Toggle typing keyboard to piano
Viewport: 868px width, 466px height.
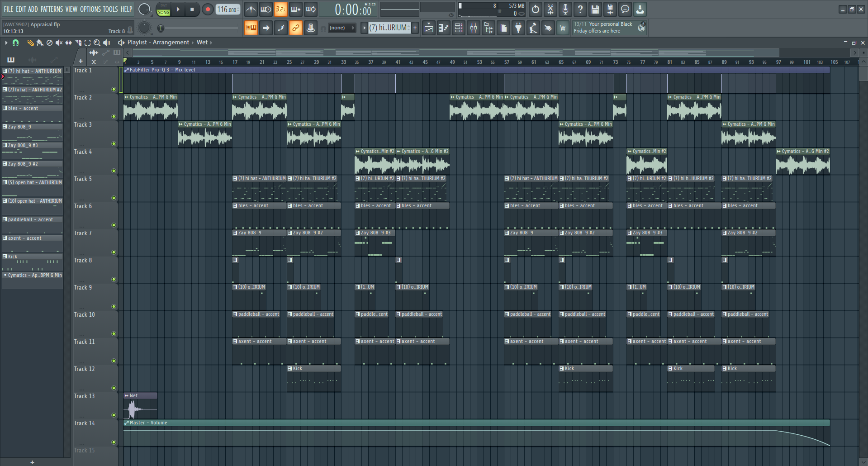[251, 28]
